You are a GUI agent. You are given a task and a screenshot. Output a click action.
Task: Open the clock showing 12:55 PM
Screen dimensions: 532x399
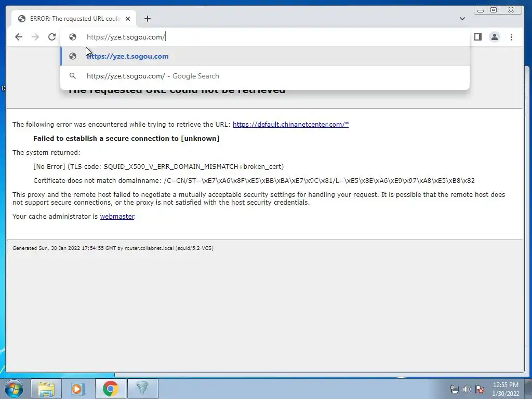coord(506,389)
